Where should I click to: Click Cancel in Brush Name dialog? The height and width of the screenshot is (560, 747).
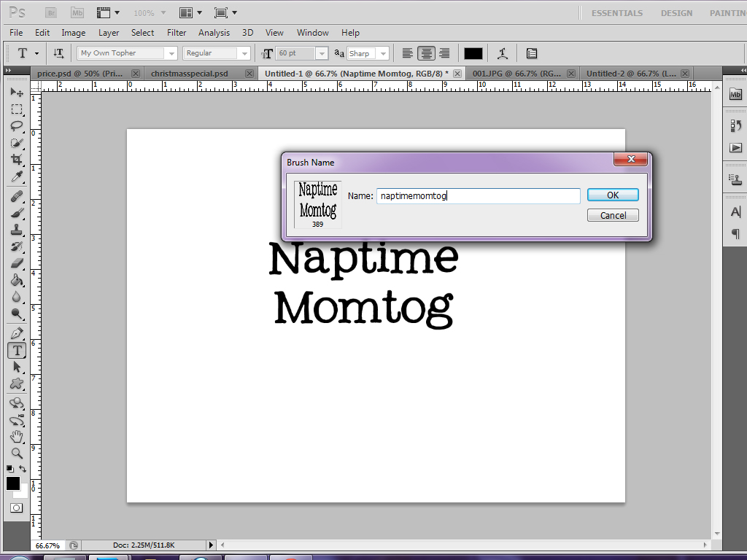(613, 215)
